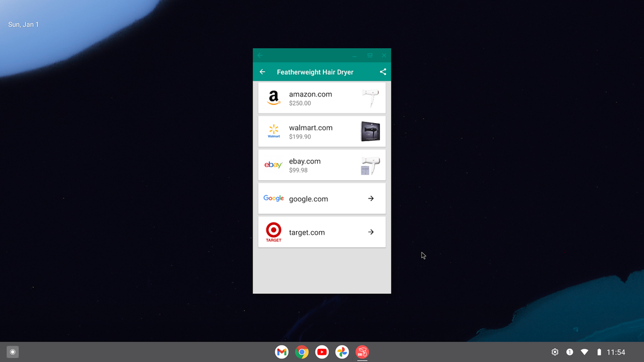Click the Amazon logo icon
Image resolution: width=644 pixels, height=362 pixels.
(274, 98)
